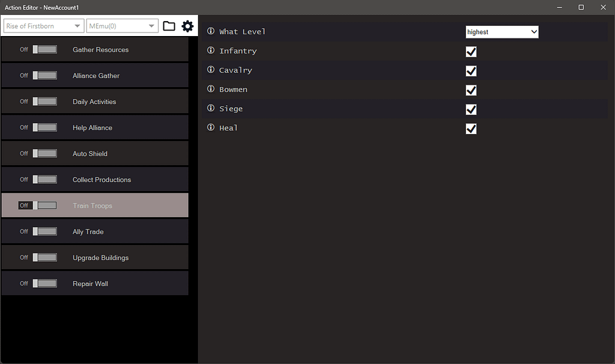This screenshot has height=364, width=615.
Task: Click the info icon beside Bowmen
Action: [210, 89]
